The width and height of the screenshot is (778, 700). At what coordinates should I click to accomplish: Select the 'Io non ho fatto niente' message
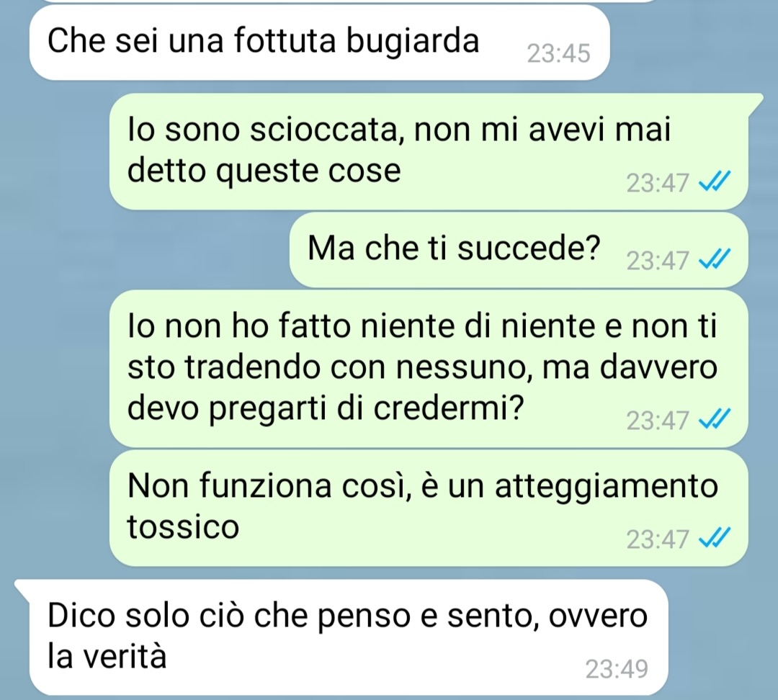[x=429, y=369]
